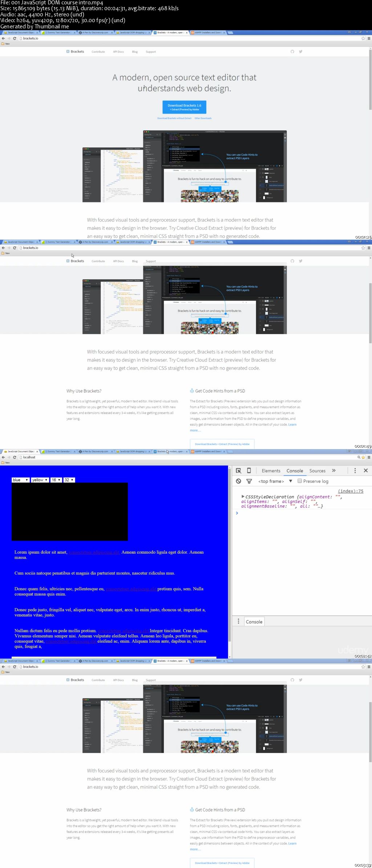
Task: Open Blog nav item in the 00:01:25 frame
Action: click(x=135, y=52)
